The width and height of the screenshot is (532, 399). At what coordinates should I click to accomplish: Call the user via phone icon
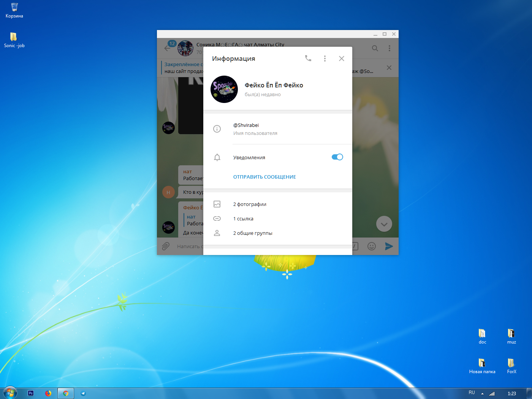tap(308, 58)
